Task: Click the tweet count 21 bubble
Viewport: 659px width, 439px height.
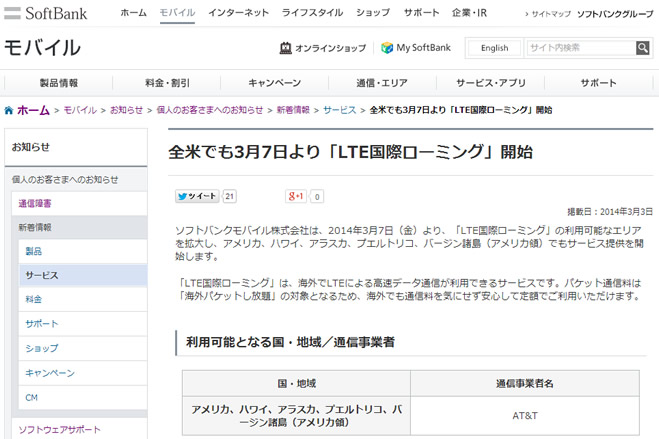Action: [229, 196]
